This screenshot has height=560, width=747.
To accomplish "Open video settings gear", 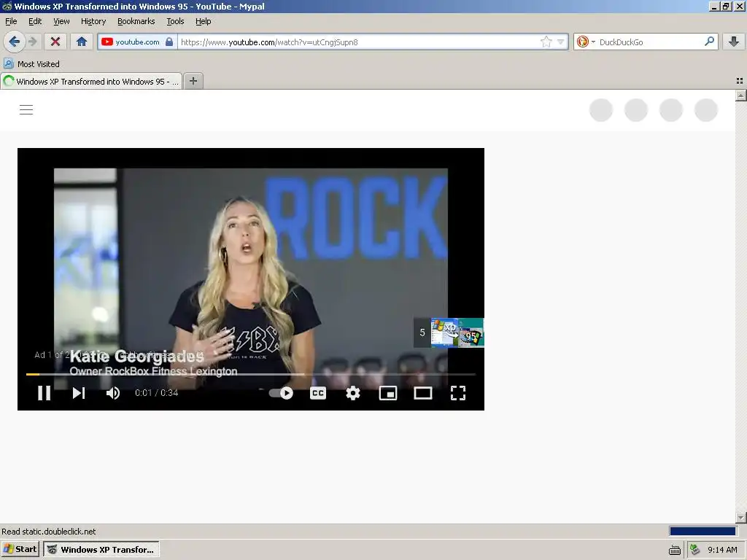I will (353, 393).
